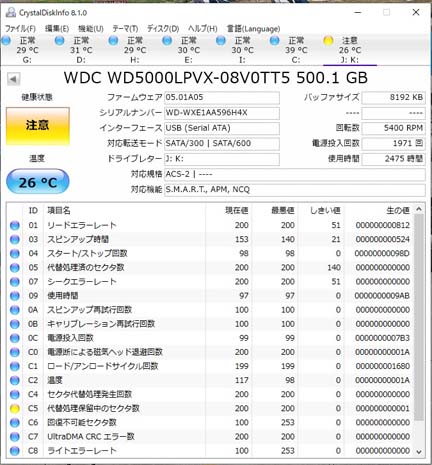
Task: Select the I: drive status icon
Action: (221, 41)
